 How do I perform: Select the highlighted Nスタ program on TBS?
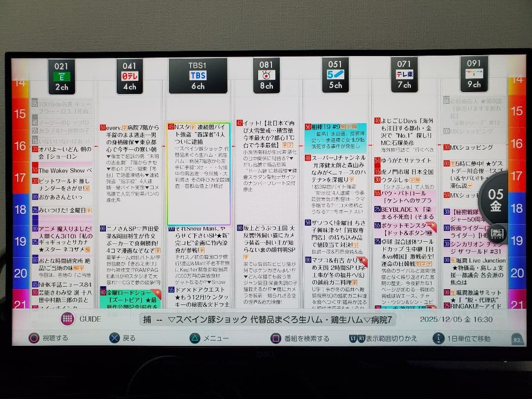pos(199,174)
